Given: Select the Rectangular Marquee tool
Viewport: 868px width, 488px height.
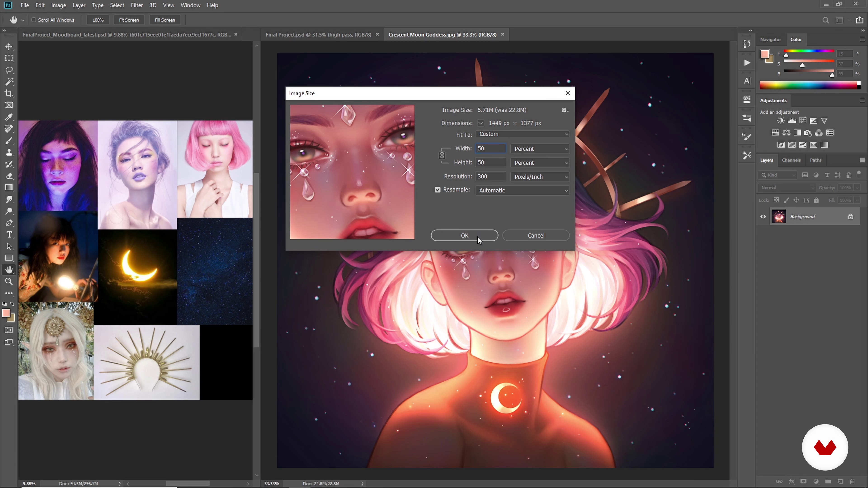Looking at the screenshot, I should (9, 58).
